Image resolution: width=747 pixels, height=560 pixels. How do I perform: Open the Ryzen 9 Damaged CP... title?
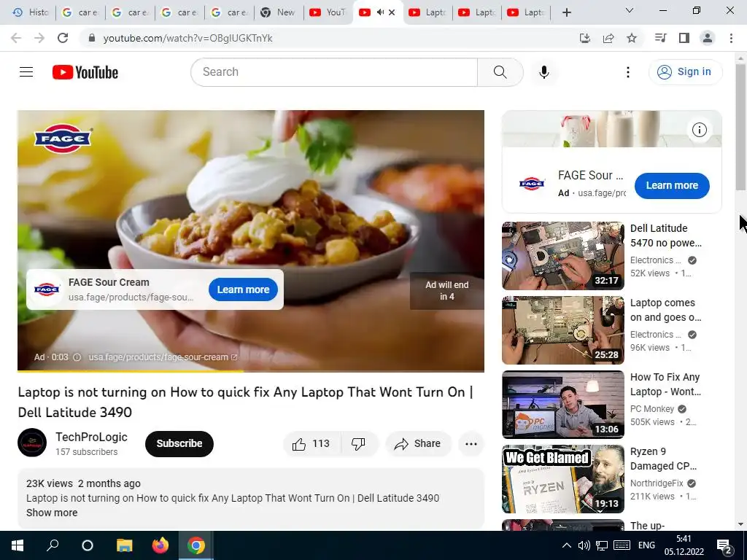pos(663,459)
